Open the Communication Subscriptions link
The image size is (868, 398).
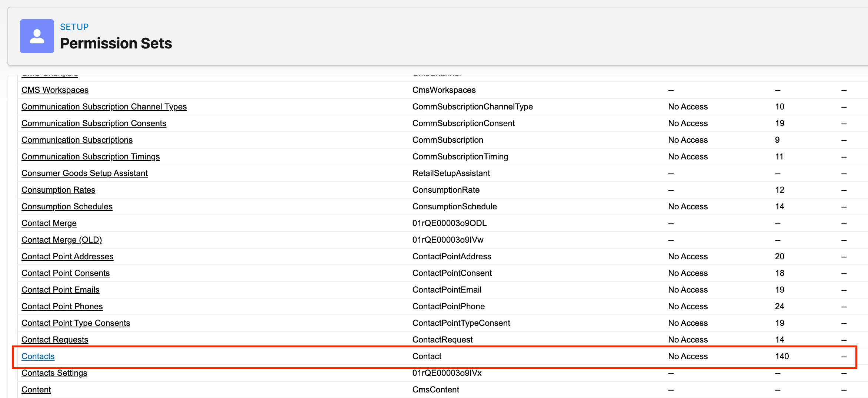pos(77,140)
